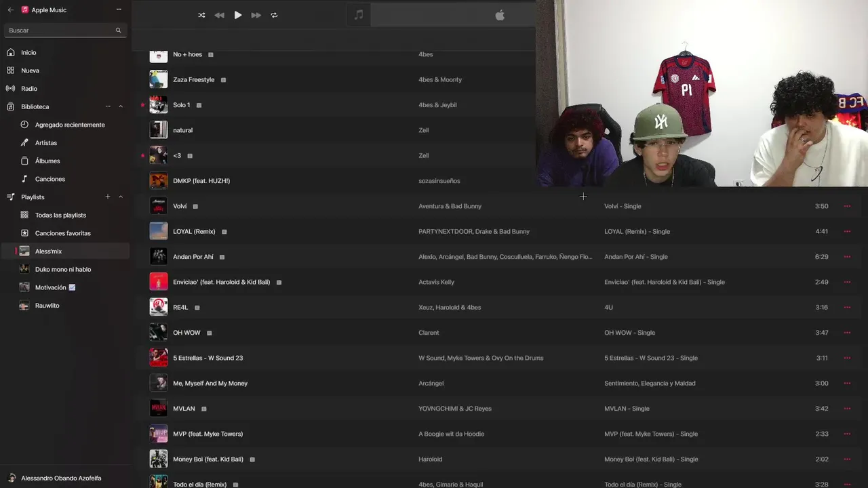Image resolution: width=868 pixels, height=488 pixels.
Task: Click the Volví album artwork
Action: (159, 206)
